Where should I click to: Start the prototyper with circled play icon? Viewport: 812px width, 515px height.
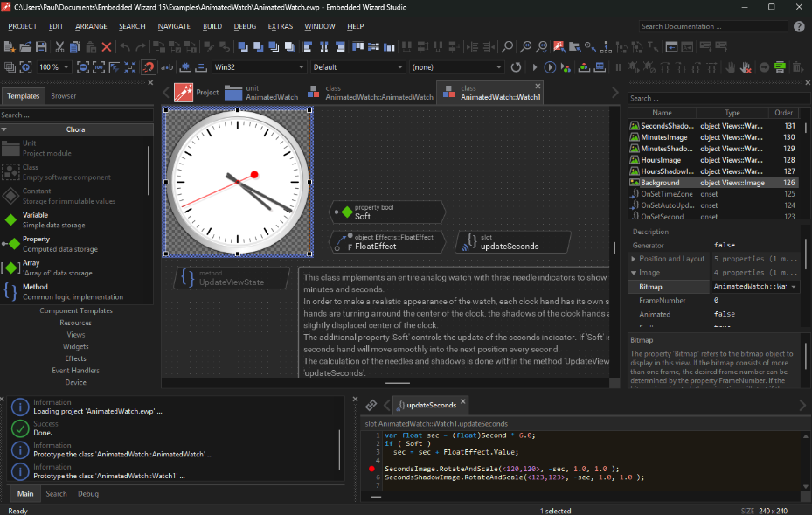click(551, 66)
